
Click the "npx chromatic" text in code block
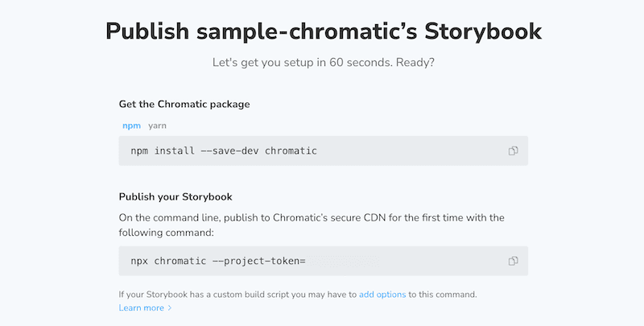tap(164, 261)
